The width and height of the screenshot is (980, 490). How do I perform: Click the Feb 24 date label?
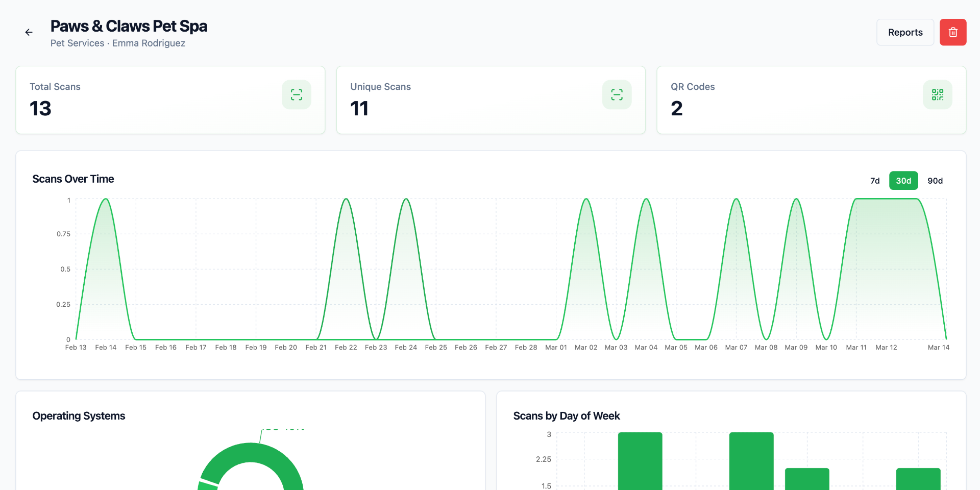click(406, 348)
